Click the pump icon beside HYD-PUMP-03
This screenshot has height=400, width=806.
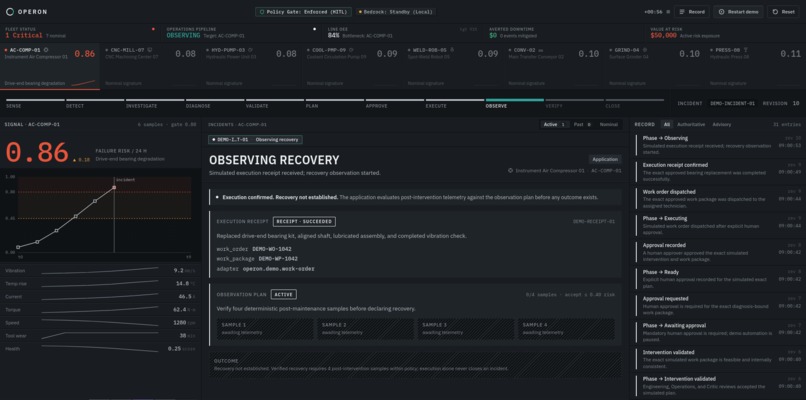(250, 50)
